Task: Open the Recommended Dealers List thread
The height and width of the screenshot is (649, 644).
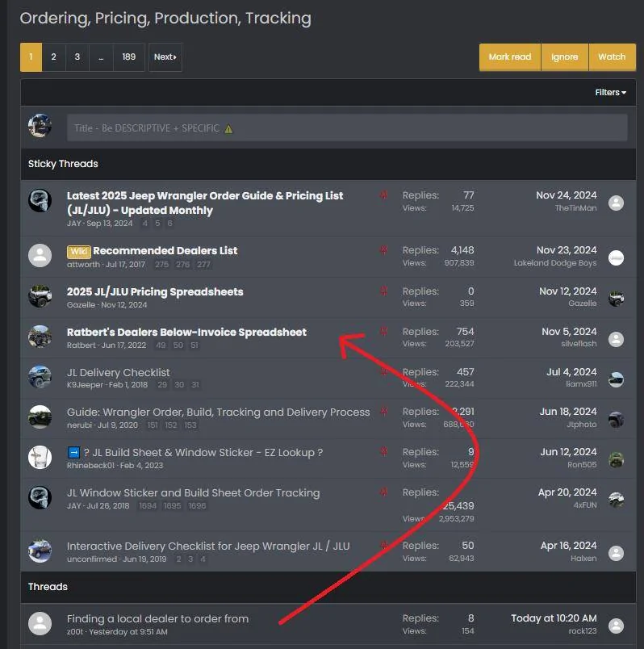Action: point(165,250)
